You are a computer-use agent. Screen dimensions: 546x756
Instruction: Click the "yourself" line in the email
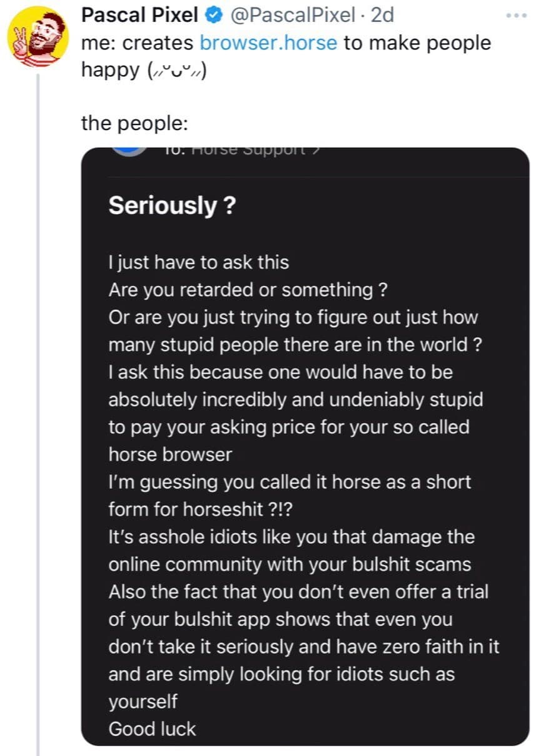coord(143,702)
